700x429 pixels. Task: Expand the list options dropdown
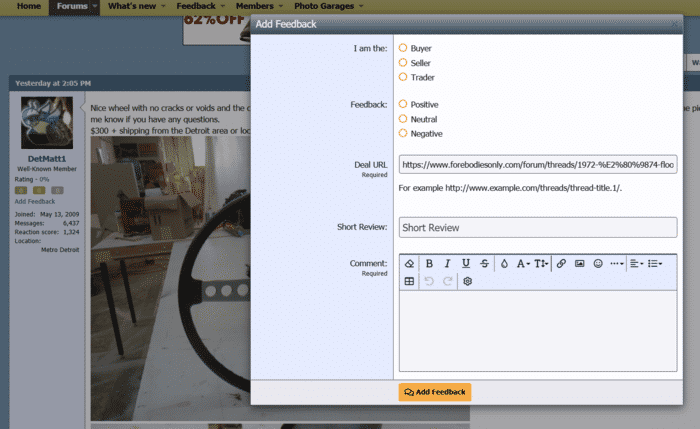coord(655,263)
